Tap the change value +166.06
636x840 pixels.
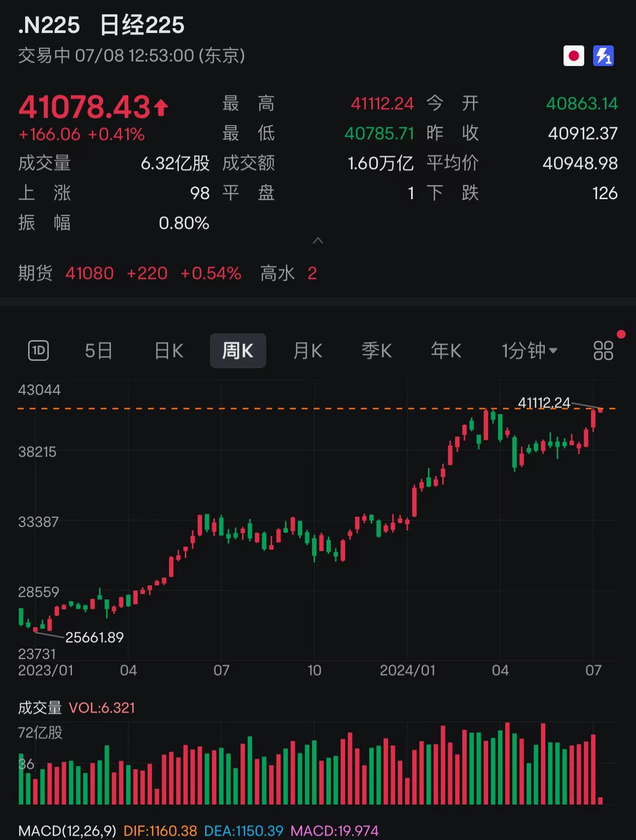point(49,134)
